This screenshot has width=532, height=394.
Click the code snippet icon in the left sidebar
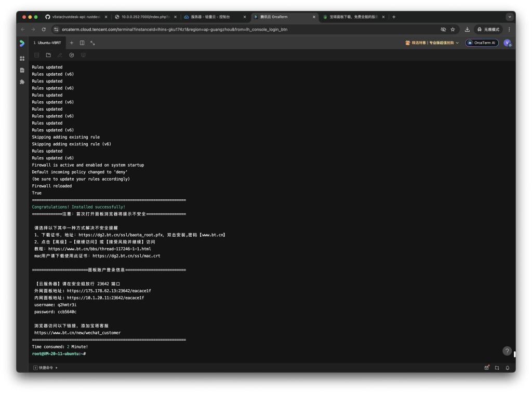[x=22, y=70]
